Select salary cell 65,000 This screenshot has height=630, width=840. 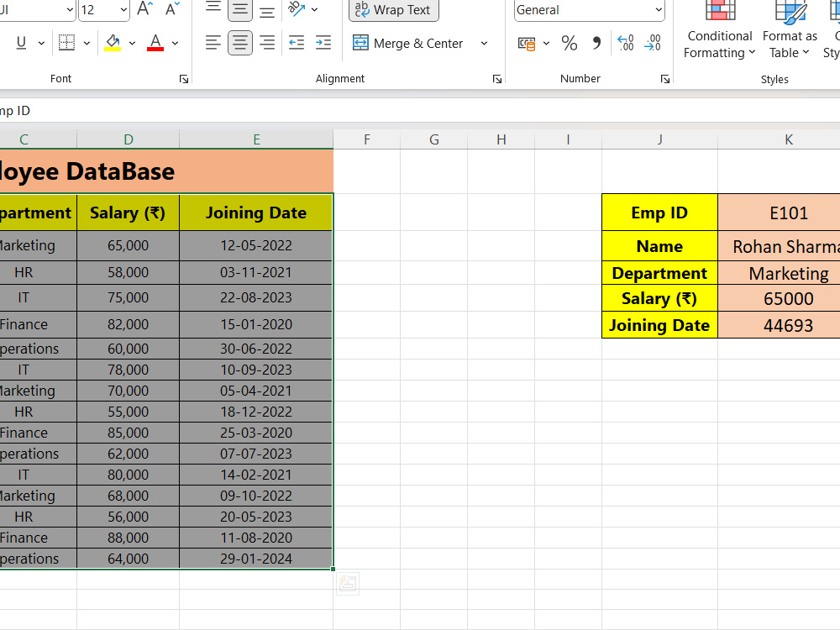128,245
